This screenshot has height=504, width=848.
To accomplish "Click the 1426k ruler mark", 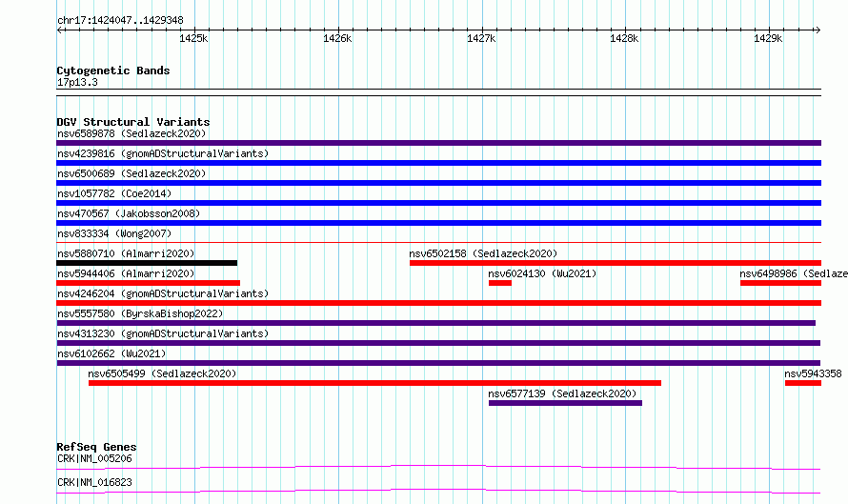I will (337, 38).
